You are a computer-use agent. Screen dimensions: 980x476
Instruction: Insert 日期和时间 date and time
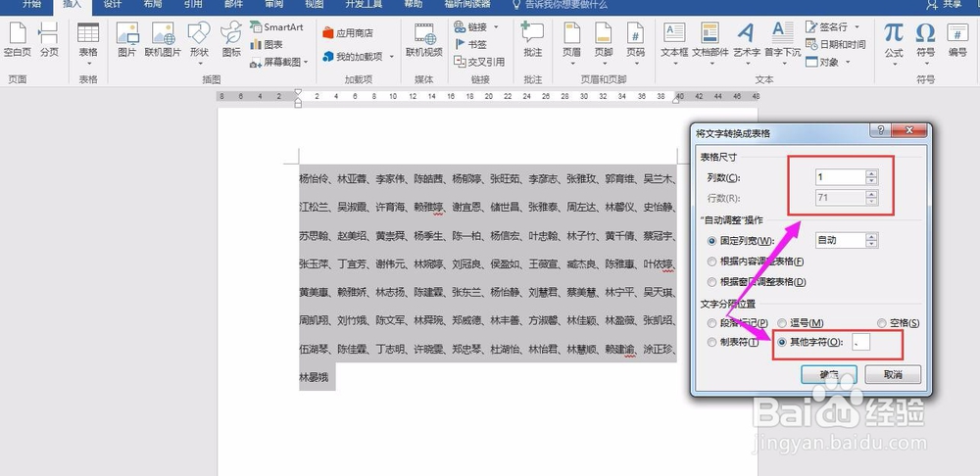(x=836, y=44)
